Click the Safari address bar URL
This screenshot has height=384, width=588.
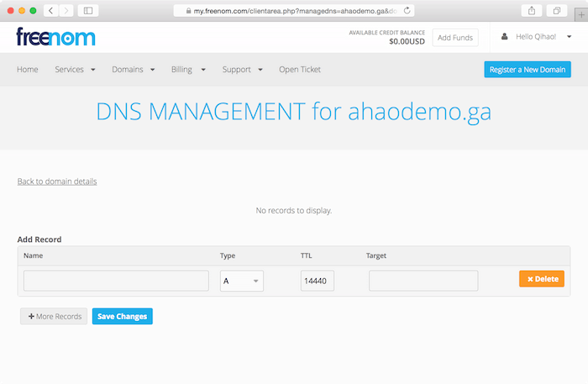(294, 11)
